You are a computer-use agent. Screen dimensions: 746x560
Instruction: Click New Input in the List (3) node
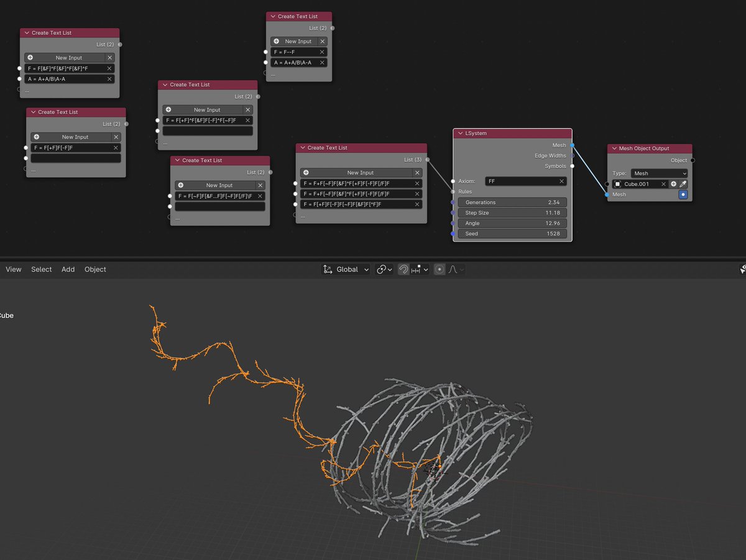(x=355, y=173)
